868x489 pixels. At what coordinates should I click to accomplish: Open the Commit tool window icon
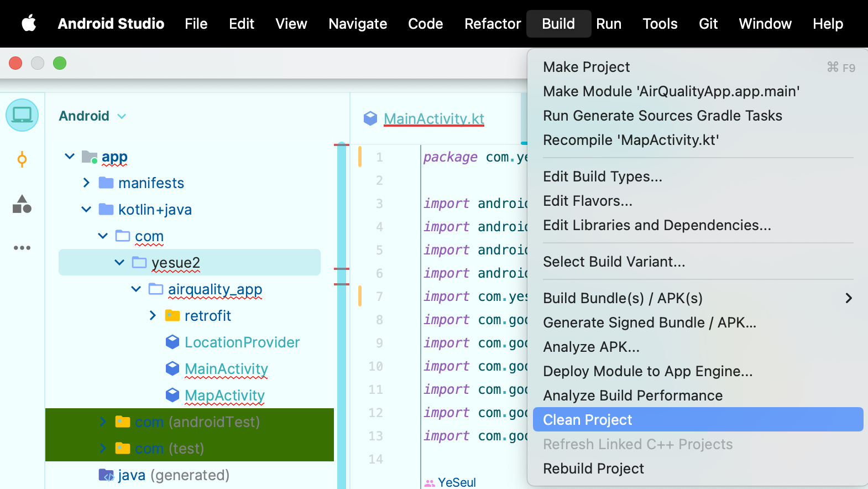22,160
